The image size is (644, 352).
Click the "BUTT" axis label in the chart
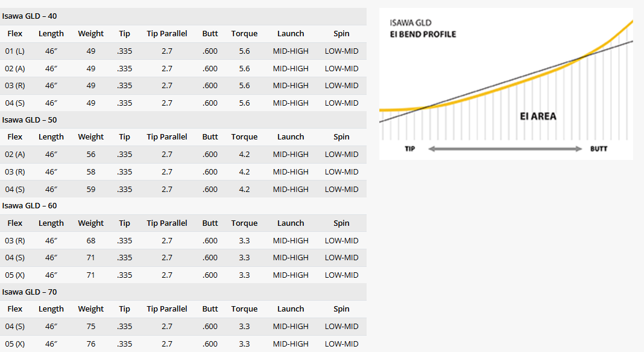coord(599,149)
